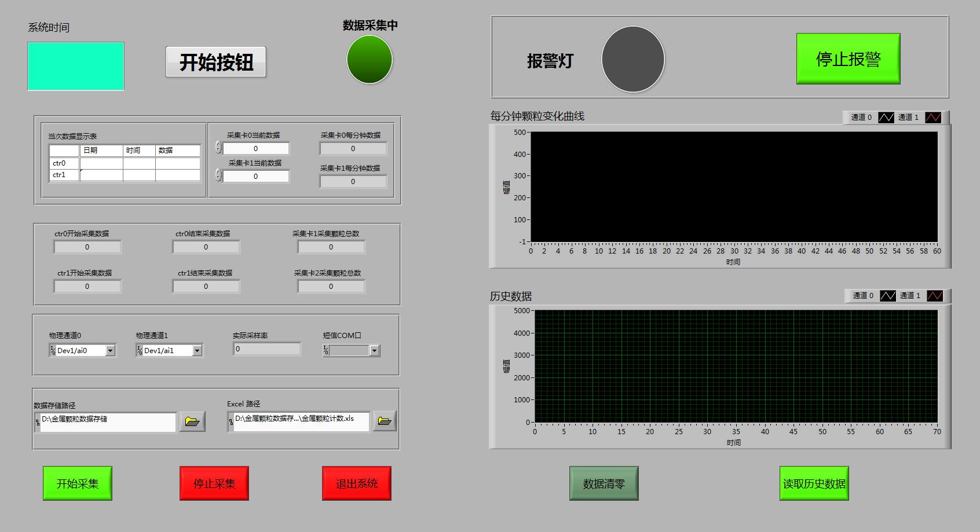Toggle the 开始按钮 switch
Screen dimensions: 980x532
[215, 62]
